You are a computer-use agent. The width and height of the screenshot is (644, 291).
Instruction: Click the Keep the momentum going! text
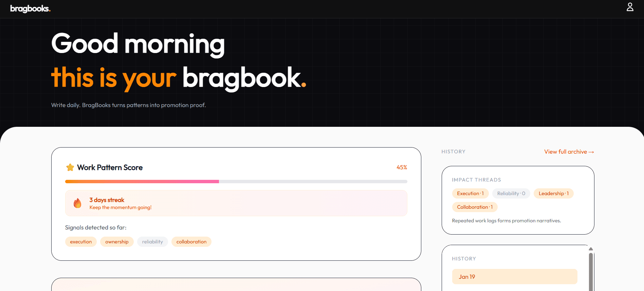click(121, 207)
